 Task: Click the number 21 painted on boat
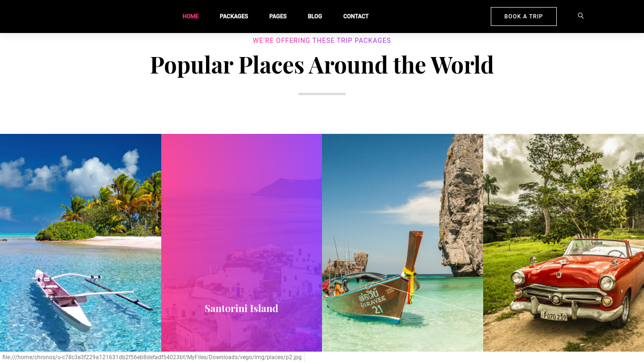pyautogui.click(x=378, y=310)
